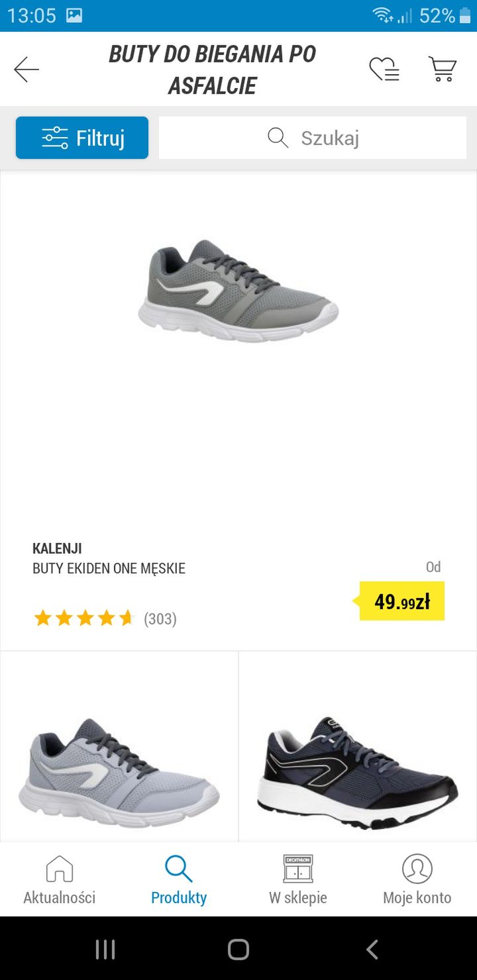Open the black and navy shoe thumbnail
477x980 pixels.
[358, 771]
